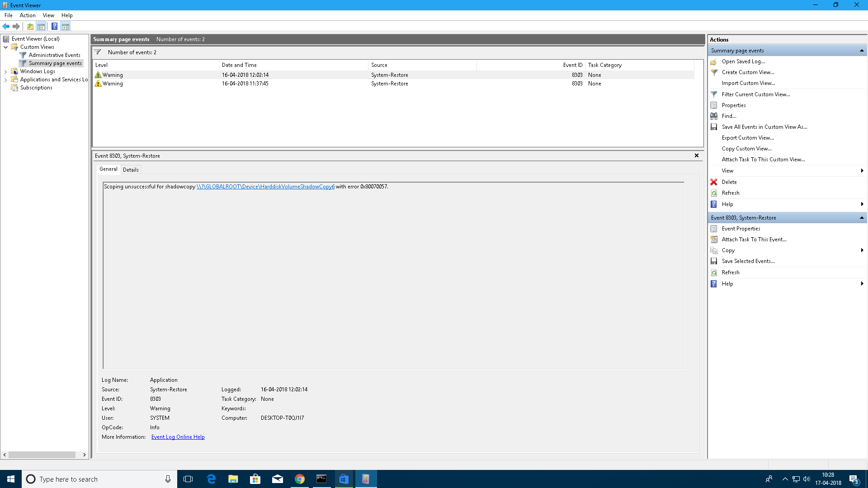Click Save Selected Events floppy icon

(x=714, y=261)
